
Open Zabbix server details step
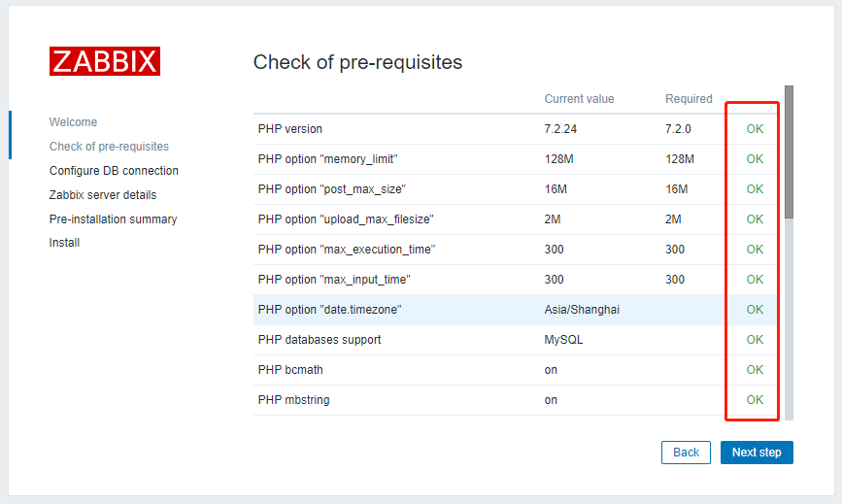102,195
